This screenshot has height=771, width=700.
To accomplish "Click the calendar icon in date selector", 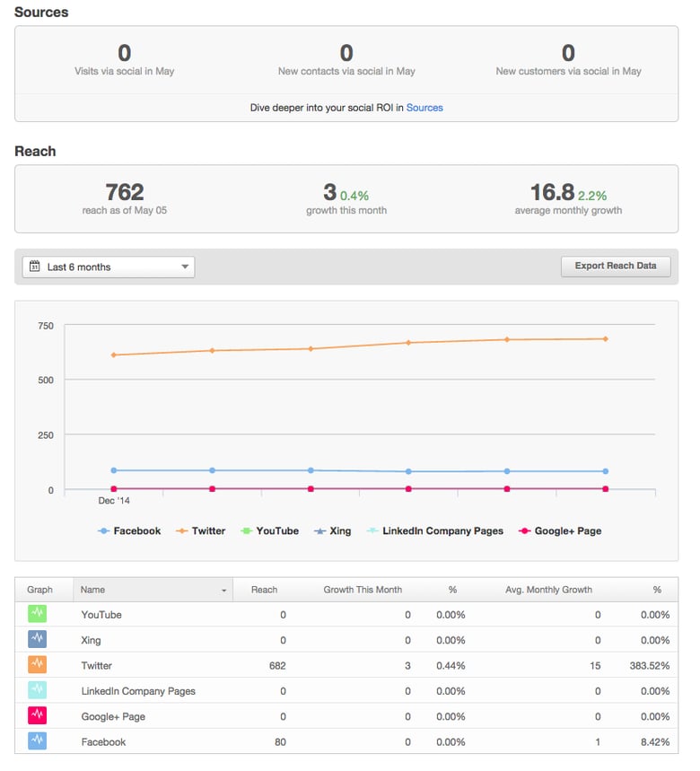I will (35, 267).
